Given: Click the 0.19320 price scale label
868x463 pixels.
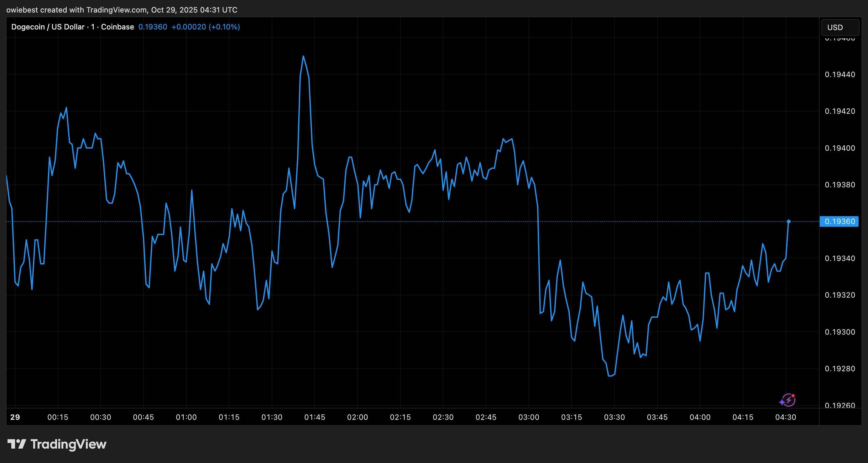Looking at the screenshot, I should point(840,295).
